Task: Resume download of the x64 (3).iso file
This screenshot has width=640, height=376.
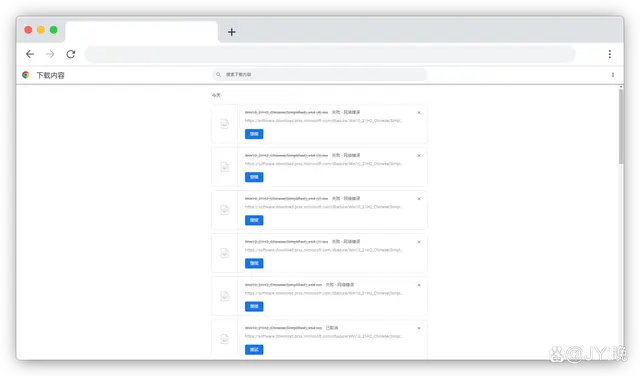Action: [254, 177]
